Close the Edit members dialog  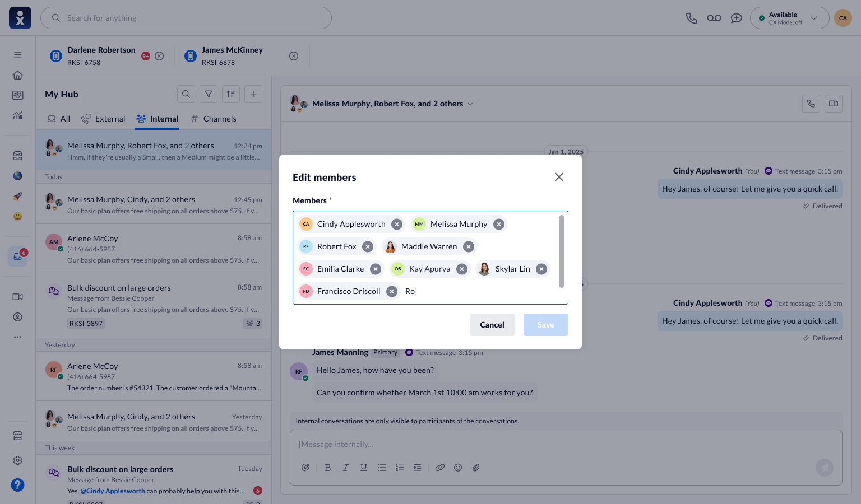pyautogui.click(x=559, y=177)
